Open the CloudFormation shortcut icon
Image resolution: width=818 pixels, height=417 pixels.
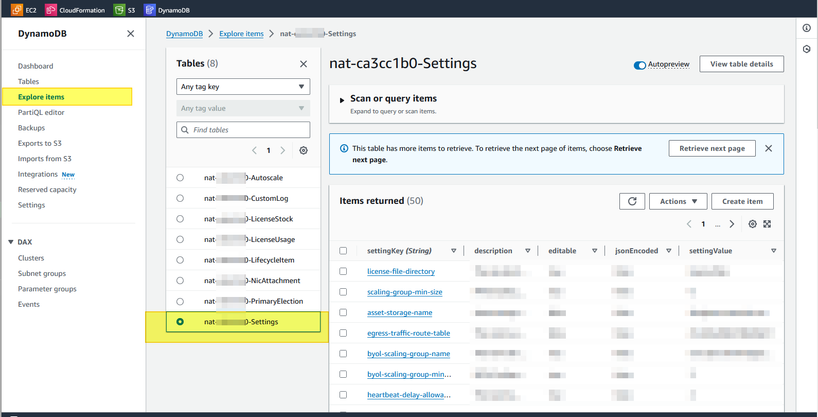[52, 10]
